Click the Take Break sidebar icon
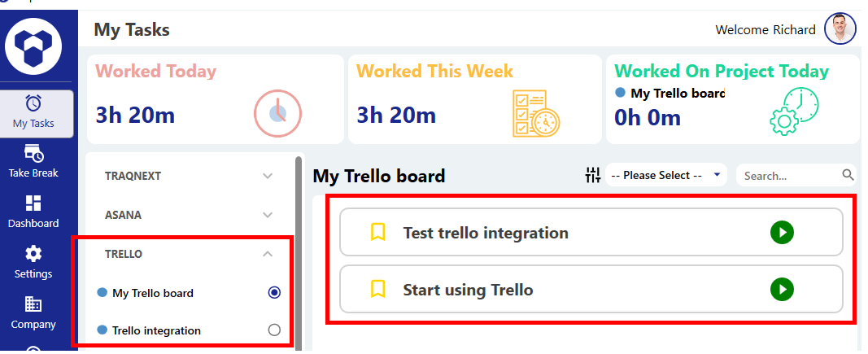Screen dimensions: 868x354 point(34,153)
